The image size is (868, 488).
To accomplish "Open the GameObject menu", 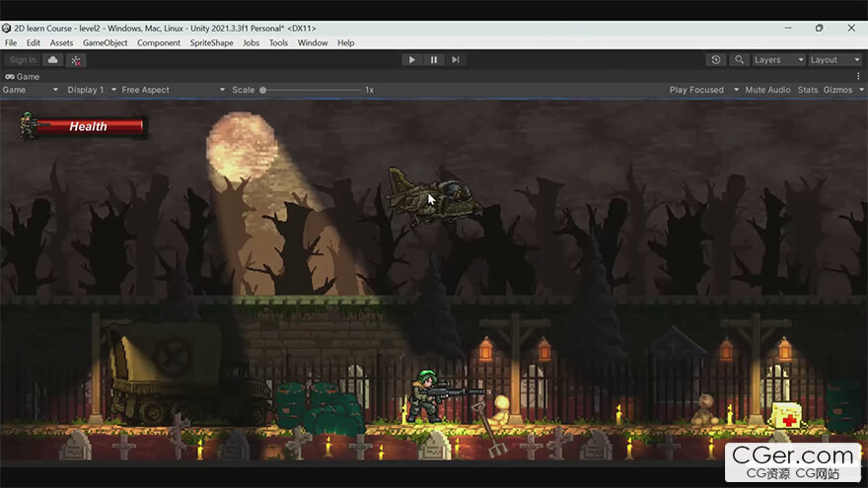I will coord(105,42).
